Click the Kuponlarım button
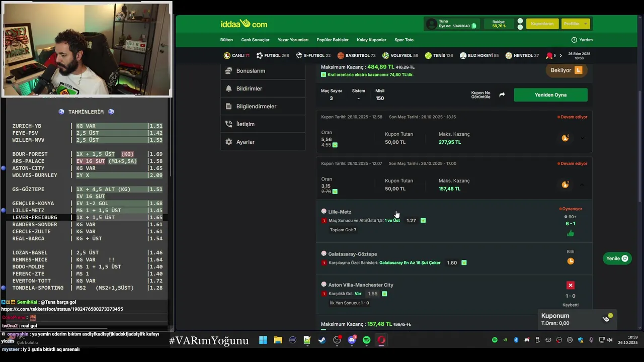Screen dimensions: 644x362 tap(542, 24)
